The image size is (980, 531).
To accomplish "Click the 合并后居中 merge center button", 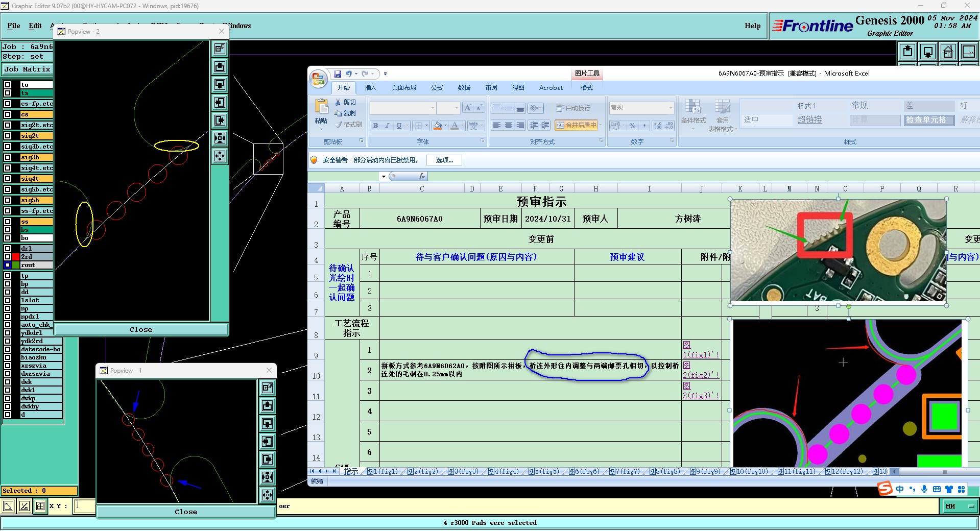I will pos(576,125).
